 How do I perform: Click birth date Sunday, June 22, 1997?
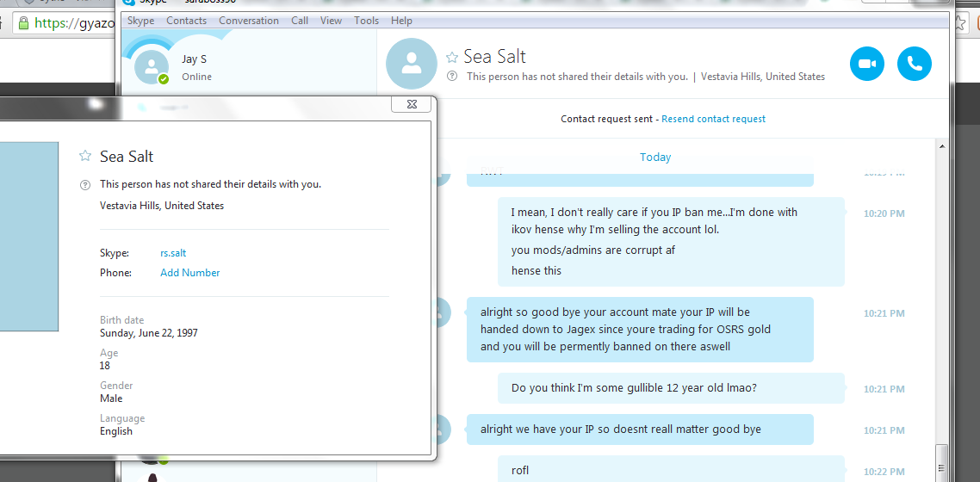[x=149, y=333]
